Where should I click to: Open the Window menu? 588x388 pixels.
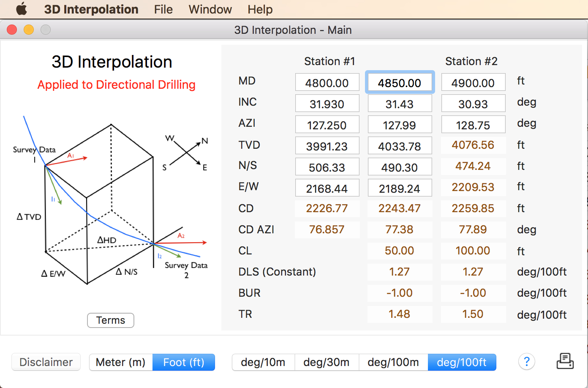point(210,9)
